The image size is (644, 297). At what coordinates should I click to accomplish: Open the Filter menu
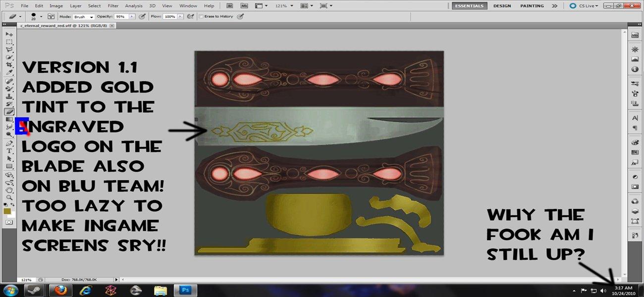coord(113,5)
